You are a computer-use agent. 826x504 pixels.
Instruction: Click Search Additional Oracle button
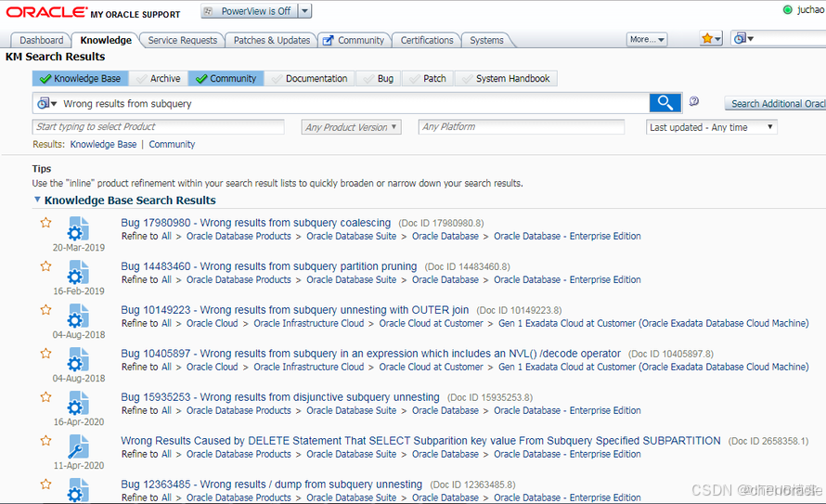tap(775, 103)
